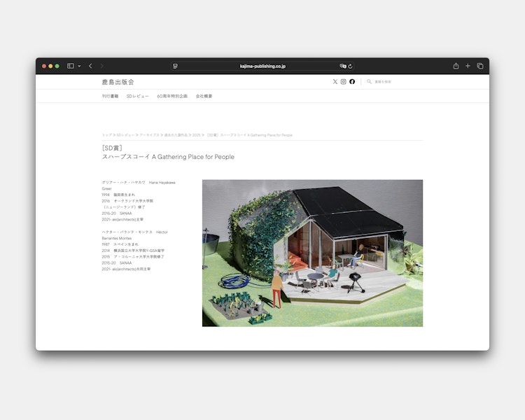Click the '2015-20 SANAA' line
Screen dimensions: 525x420
coord(116,263)
